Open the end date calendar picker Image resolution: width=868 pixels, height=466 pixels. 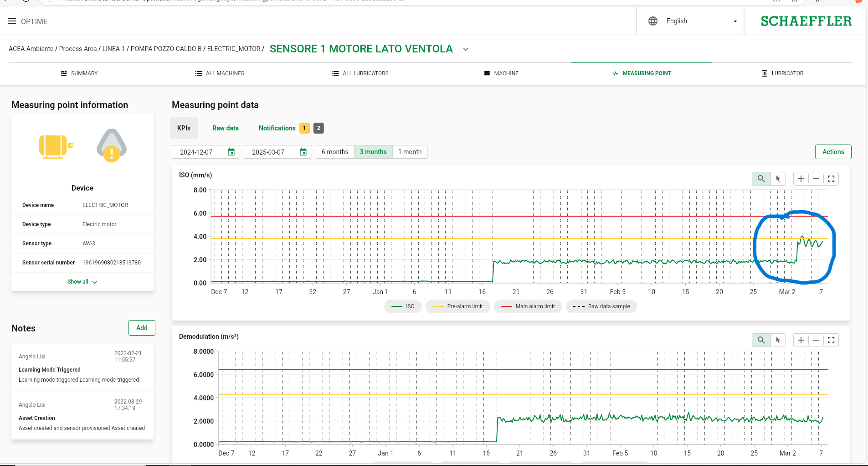(x=303, y=152)
